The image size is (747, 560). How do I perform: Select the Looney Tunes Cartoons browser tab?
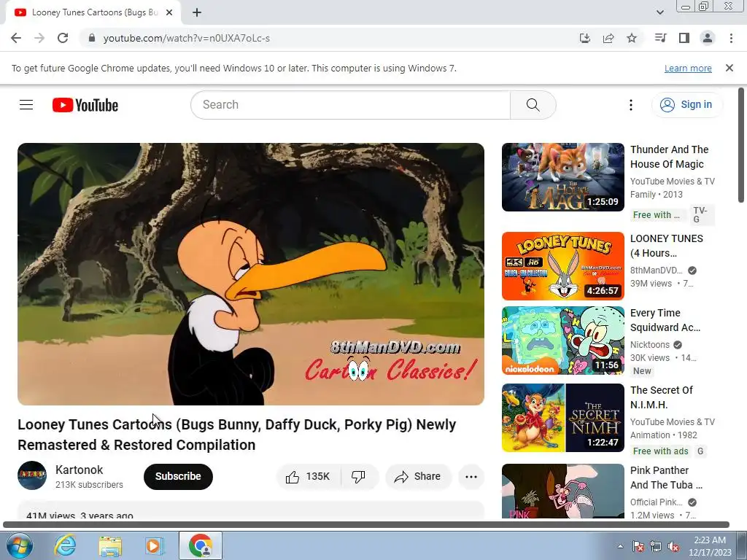[93, 12]
